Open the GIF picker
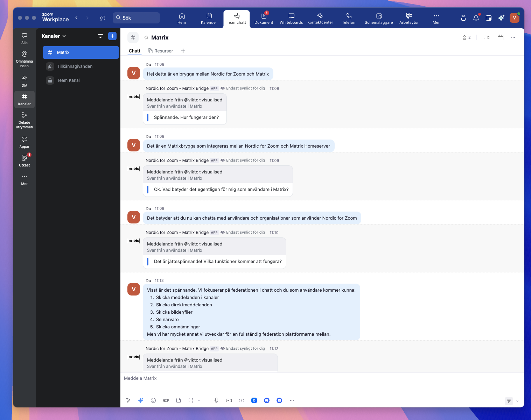Image resolution: width=531 pixels, height=420 pixels. (x=166, y=400)
